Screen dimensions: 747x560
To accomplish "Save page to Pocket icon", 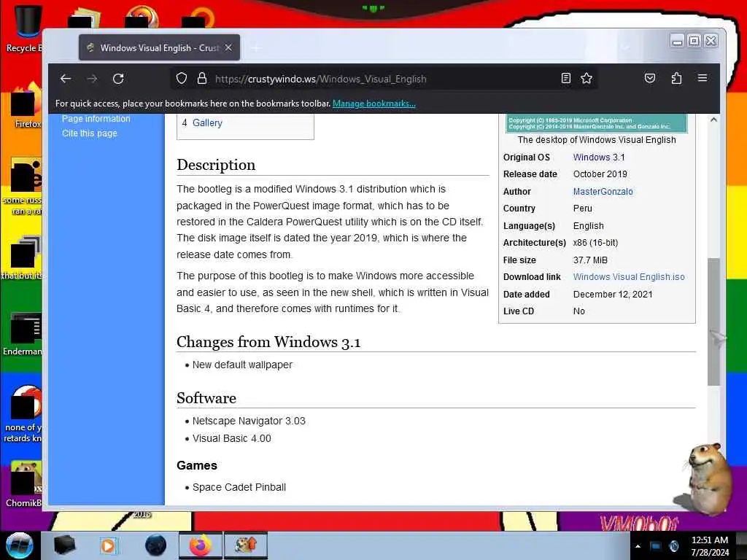I will point(650,79).
